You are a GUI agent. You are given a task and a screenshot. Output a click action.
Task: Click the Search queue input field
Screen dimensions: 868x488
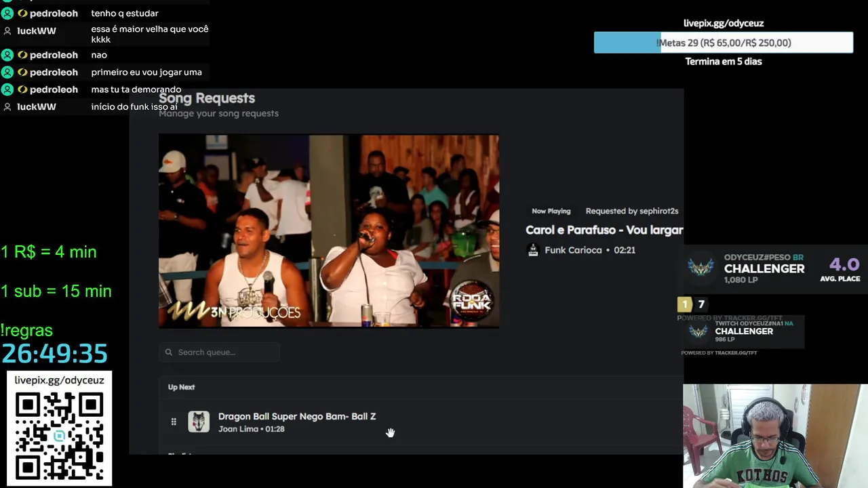pyautogui.click(x=219, y=352)
